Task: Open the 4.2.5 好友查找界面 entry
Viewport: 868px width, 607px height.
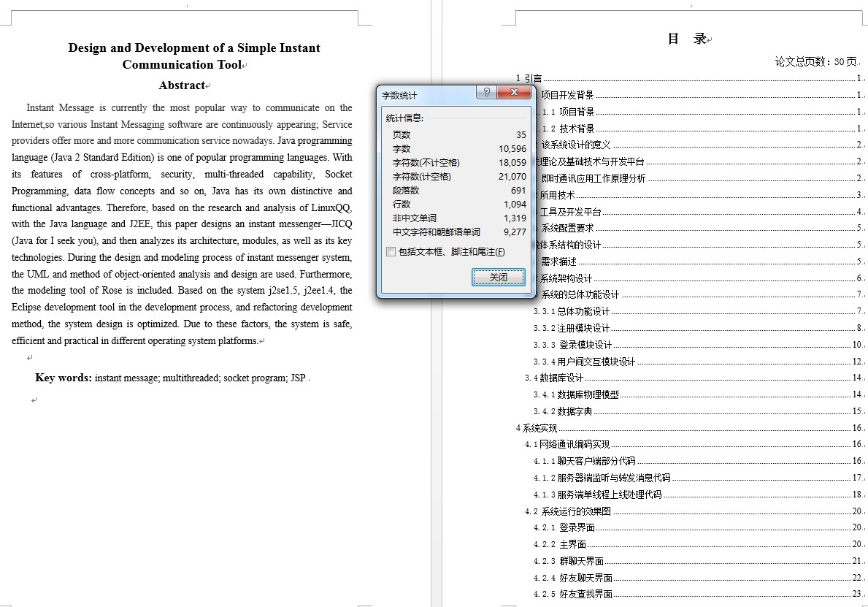Action: click(697, 594)
